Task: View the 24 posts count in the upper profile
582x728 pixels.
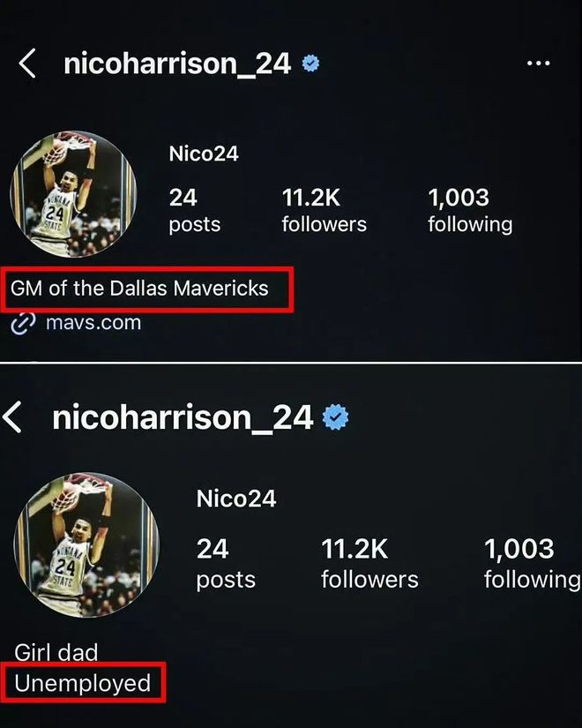Action: (192, 210)
